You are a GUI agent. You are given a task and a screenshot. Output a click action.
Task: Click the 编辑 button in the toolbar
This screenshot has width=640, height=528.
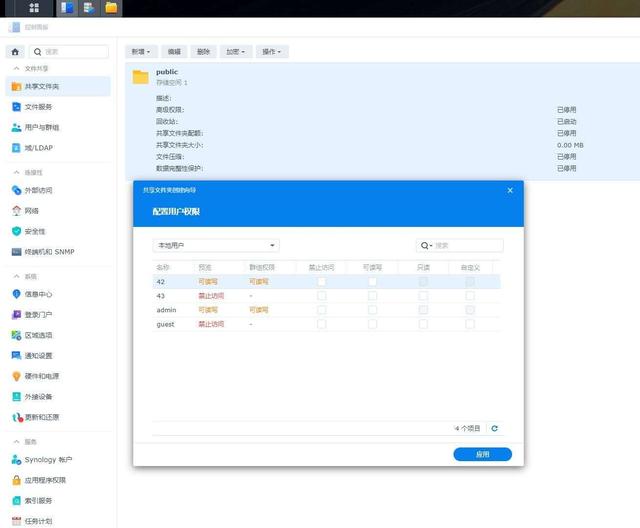tap(174, 51)
